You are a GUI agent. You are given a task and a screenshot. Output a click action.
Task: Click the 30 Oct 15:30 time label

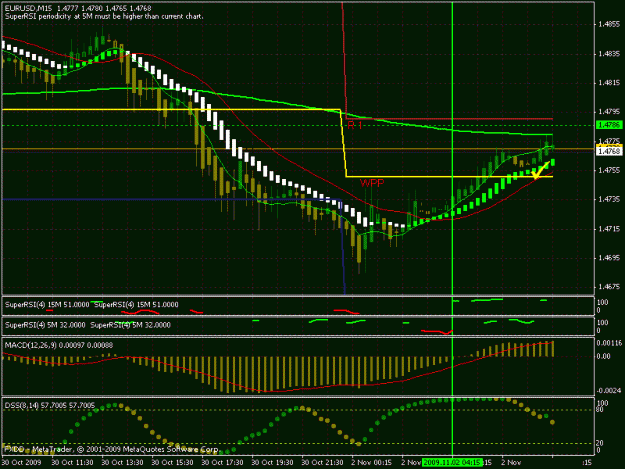click(x=173, y=462)
